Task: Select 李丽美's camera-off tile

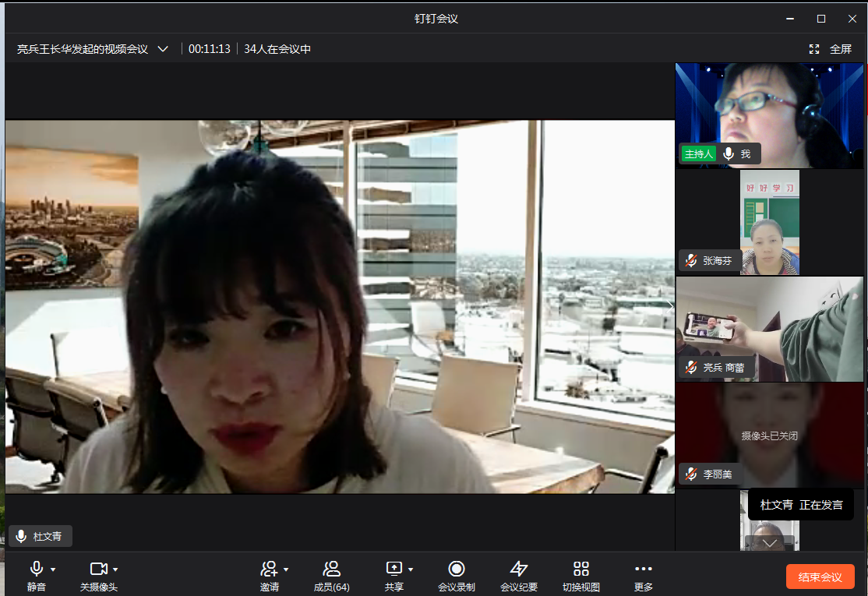Action: (x=769, y=435)
